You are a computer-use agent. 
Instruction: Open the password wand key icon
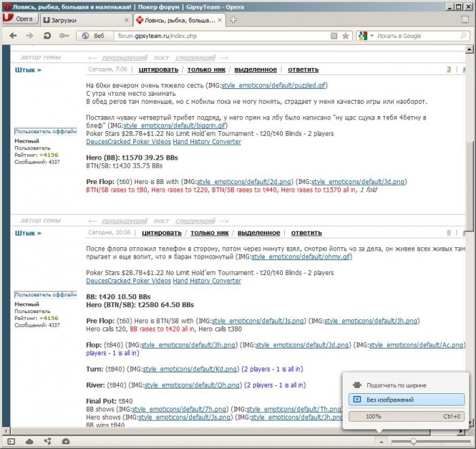[64, 36]
